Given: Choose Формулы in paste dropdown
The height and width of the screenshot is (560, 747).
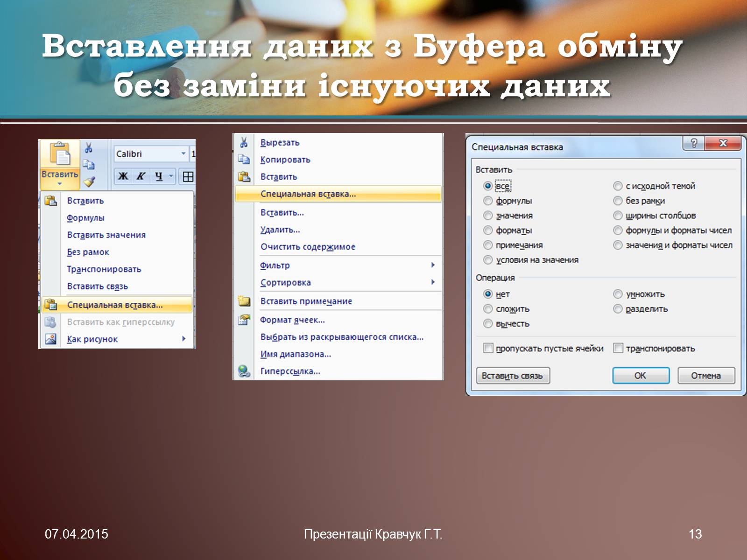Looking at the screenshot, I should 117,217.
